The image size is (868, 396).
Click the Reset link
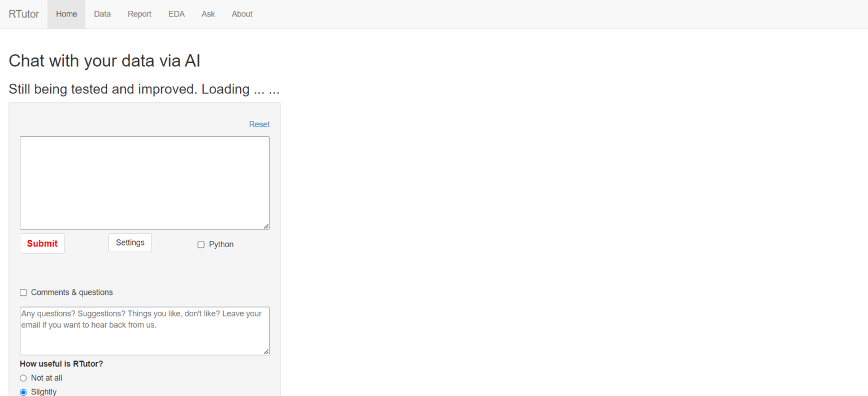point(259,124)
